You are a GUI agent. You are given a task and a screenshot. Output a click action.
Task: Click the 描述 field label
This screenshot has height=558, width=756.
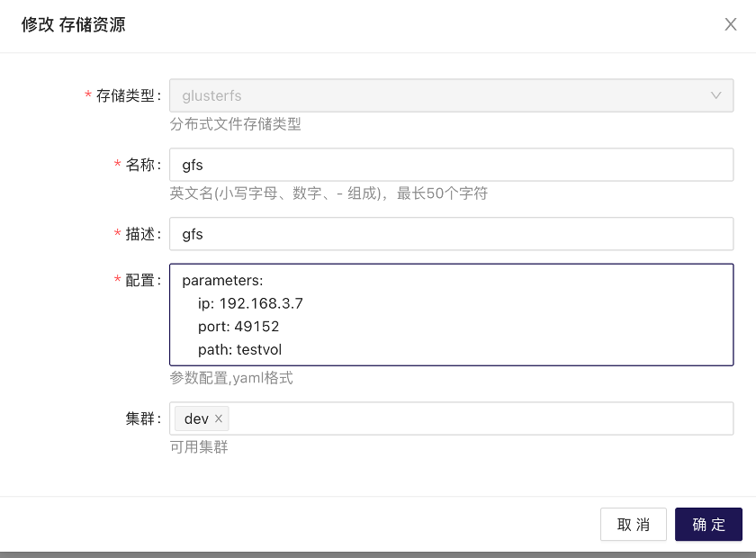[139, 234]
